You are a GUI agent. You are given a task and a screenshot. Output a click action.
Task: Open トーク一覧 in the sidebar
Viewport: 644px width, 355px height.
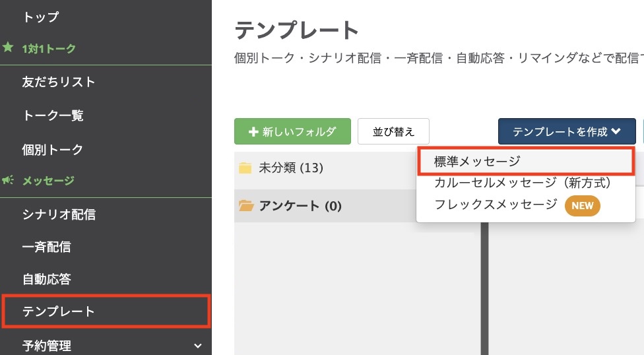[53, 115]
